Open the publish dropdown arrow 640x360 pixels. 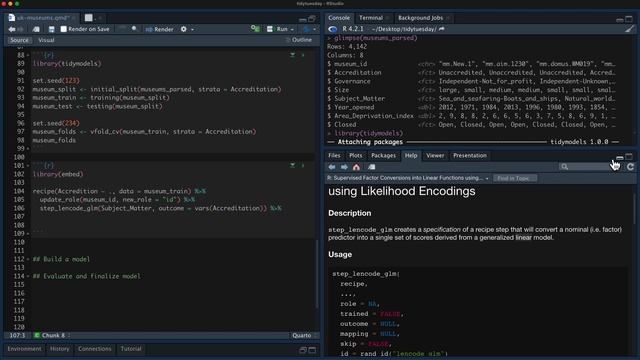coord(314,30)
